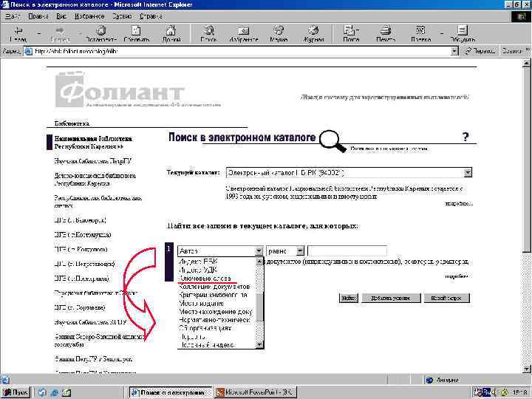This screenshot has height=399, width=532.
Task: Click подробнее link under catalog description
Action: pos(458,204)
